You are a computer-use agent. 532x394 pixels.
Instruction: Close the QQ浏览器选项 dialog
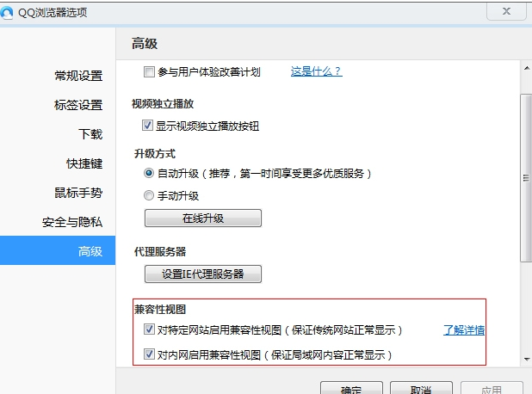[506, 11]
